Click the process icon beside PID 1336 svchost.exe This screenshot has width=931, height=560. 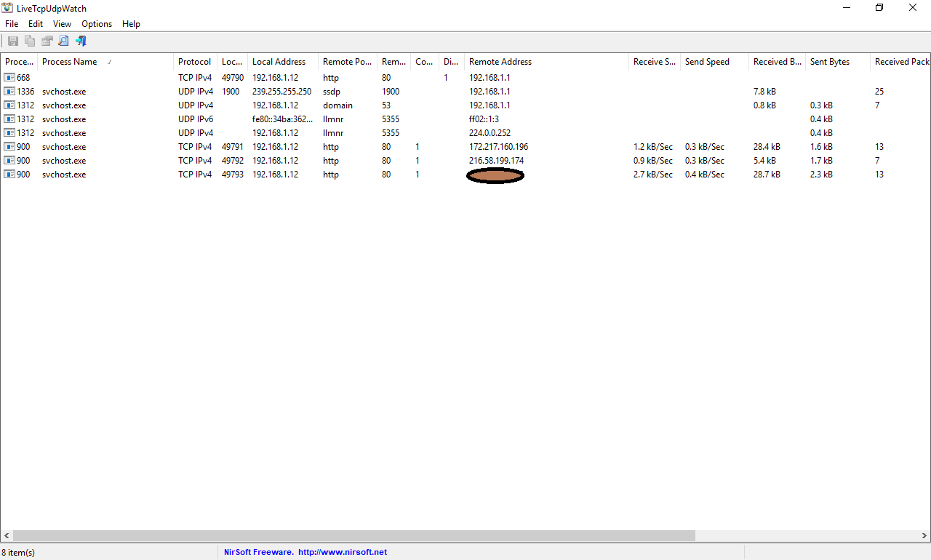point(10,91)
